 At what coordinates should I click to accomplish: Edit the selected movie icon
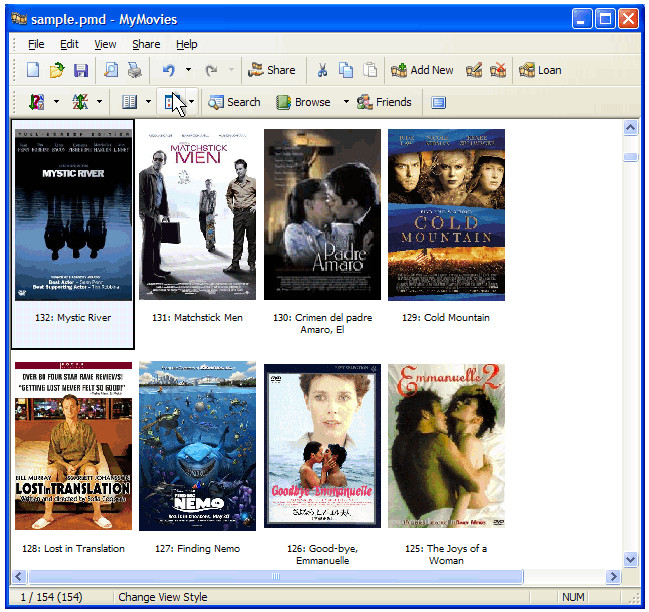pyautogui.click(x=474, y=70)
